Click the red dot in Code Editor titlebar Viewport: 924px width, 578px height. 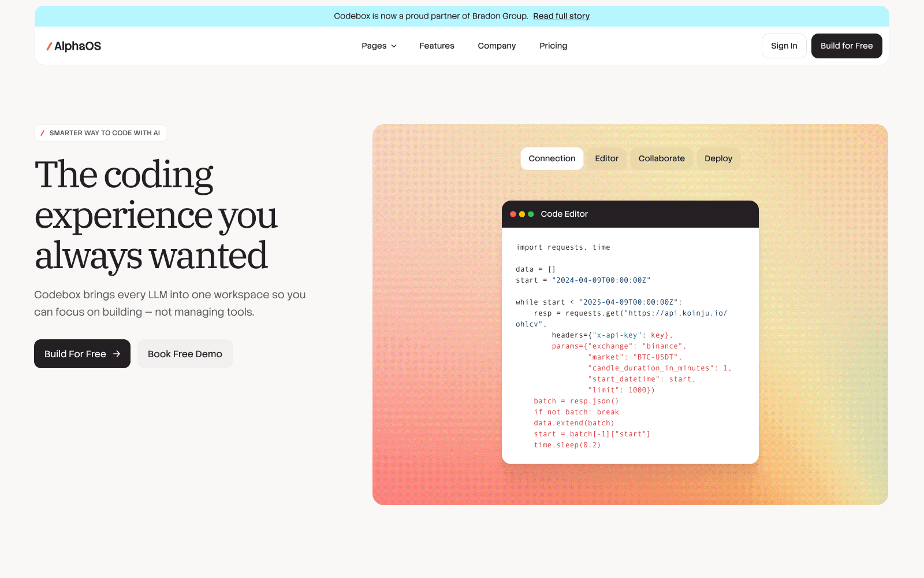pos(513,214)
